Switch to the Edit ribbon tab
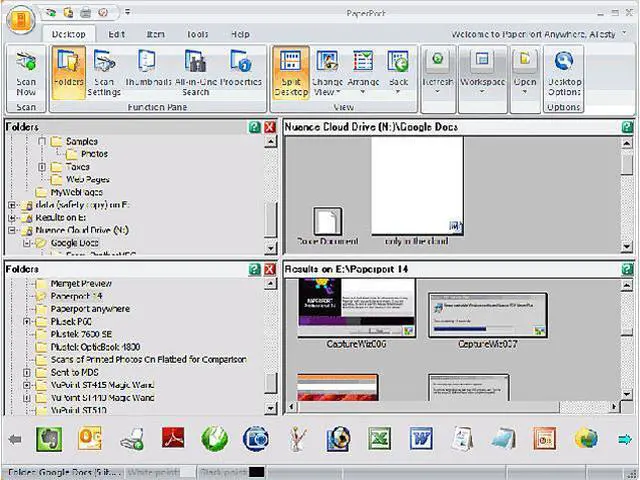Image resolution: width=640 pixels, height=480 pixels. (117, 34)
